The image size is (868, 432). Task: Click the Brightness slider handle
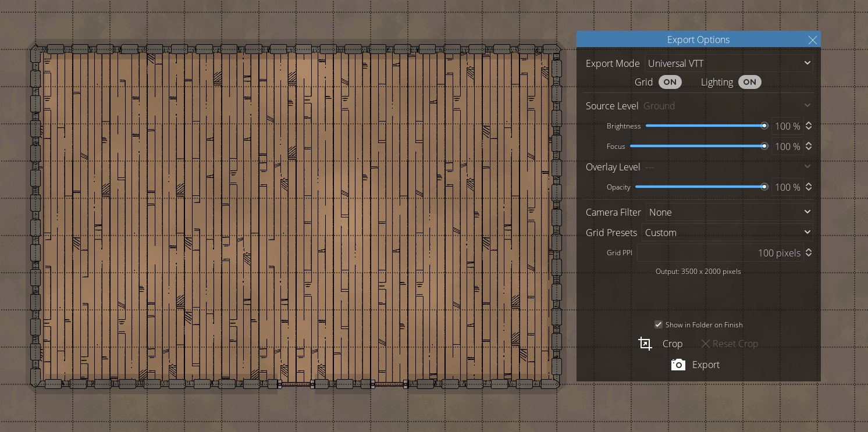tap(764, 126)
